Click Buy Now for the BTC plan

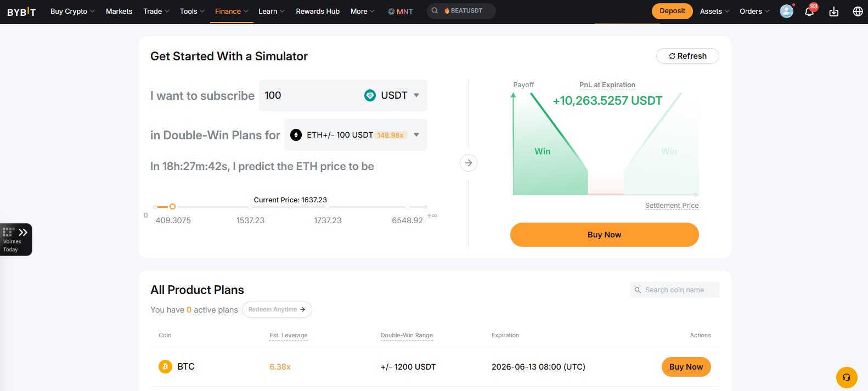pos(686,367)
